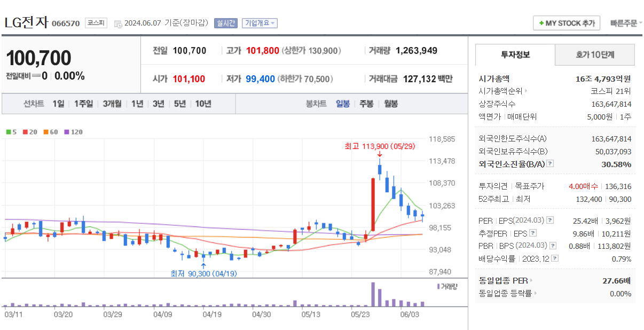The height and width of the screenshot is (330, 644).
Task: Select the 10년 line chart period
Action: click(x=203, y=104)
